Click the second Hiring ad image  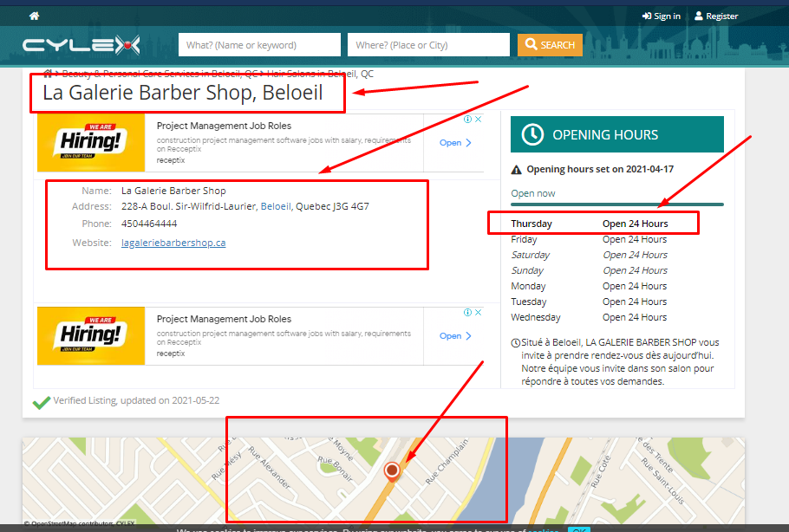(x=91, y=335)
